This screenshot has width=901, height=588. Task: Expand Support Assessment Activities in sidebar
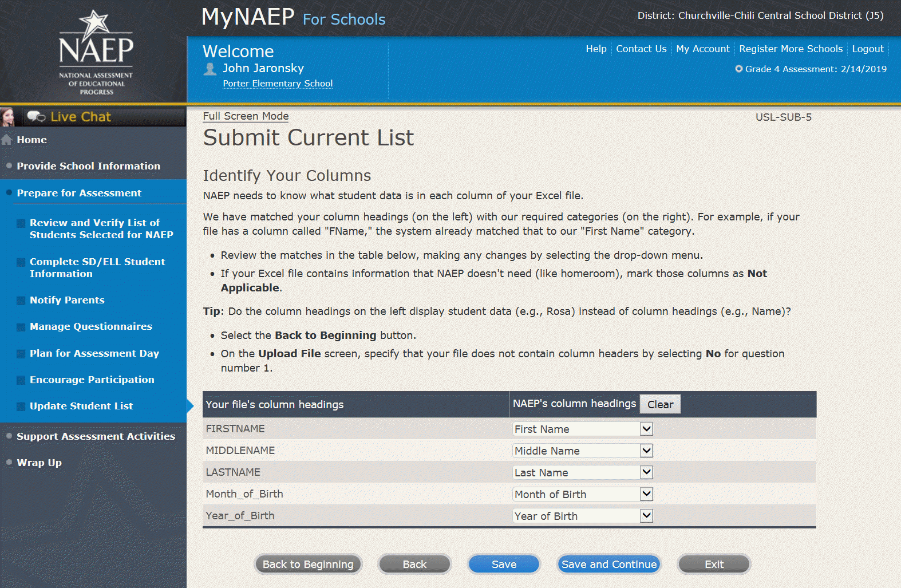coord(96,436)
